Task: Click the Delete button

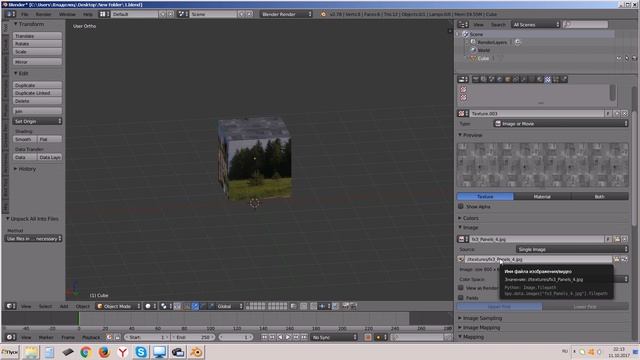Action: click(37, 101)
